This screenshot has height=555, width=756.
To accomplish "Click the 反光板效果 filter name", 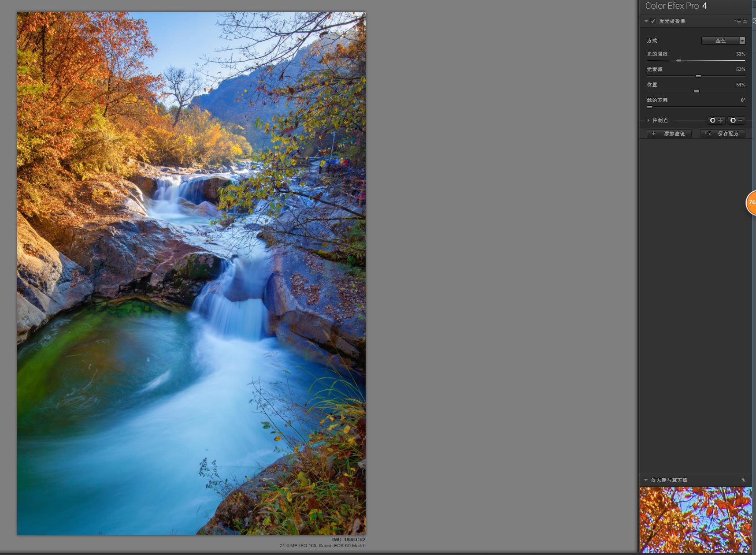I will click(x=672, y=21).
